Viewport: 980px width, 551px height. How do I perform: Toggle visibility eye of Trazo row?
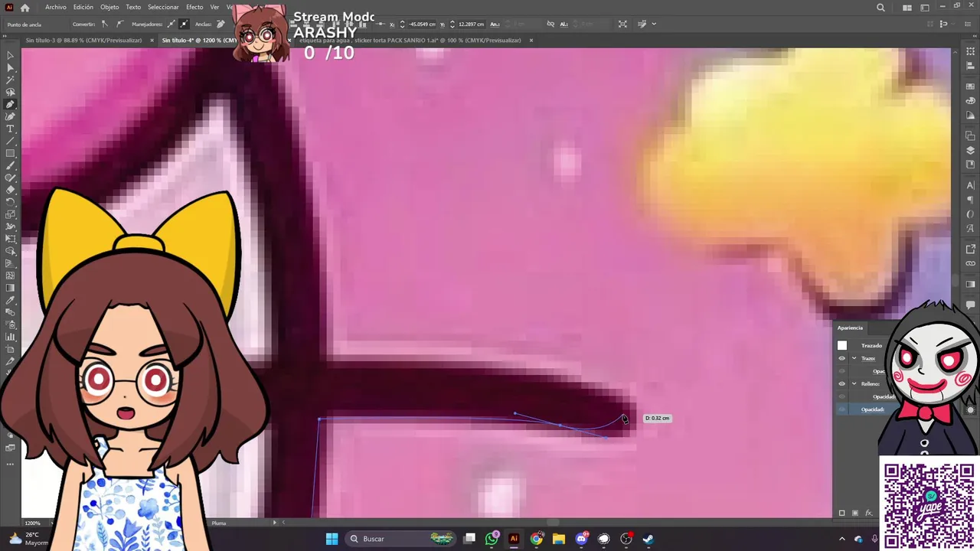842,358
